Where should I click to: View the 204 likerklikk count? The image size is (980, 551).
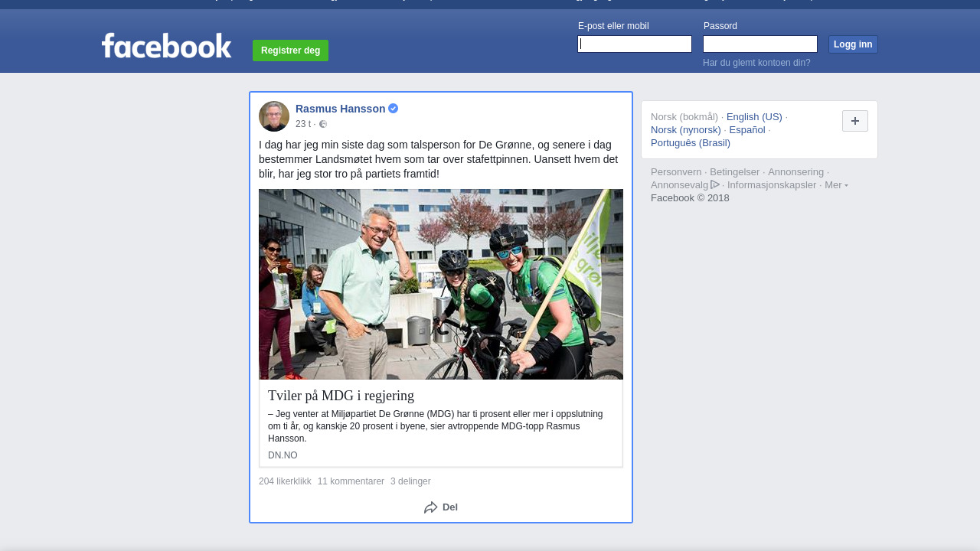click(x=285, y=481)
